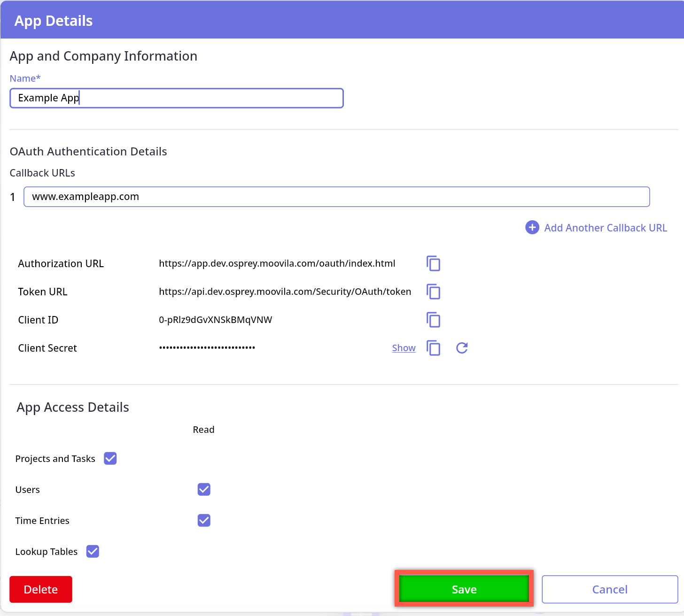Focus the app Name input field
The image size is (684, 616).
pyautogui.click(x=176, y=98)
